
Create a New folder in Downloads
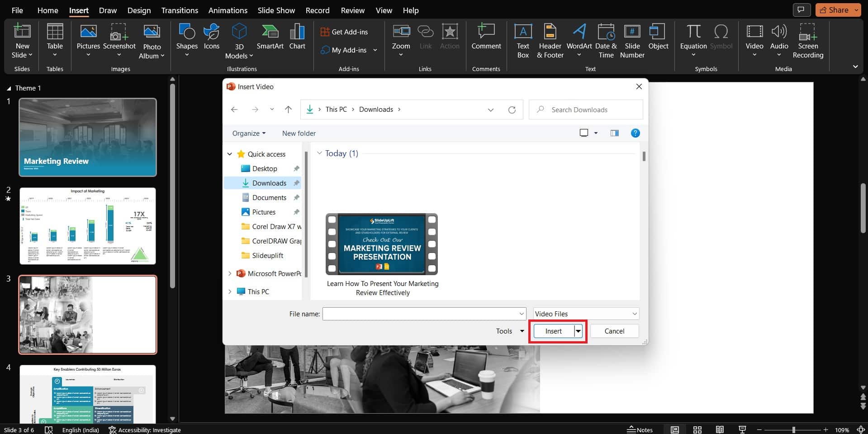(x=299, y=133)
